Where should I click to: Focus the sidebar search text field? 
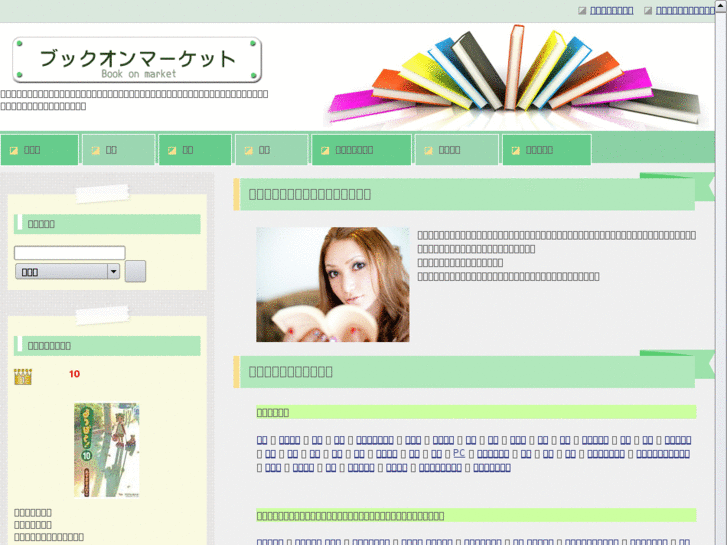[70, 253]
